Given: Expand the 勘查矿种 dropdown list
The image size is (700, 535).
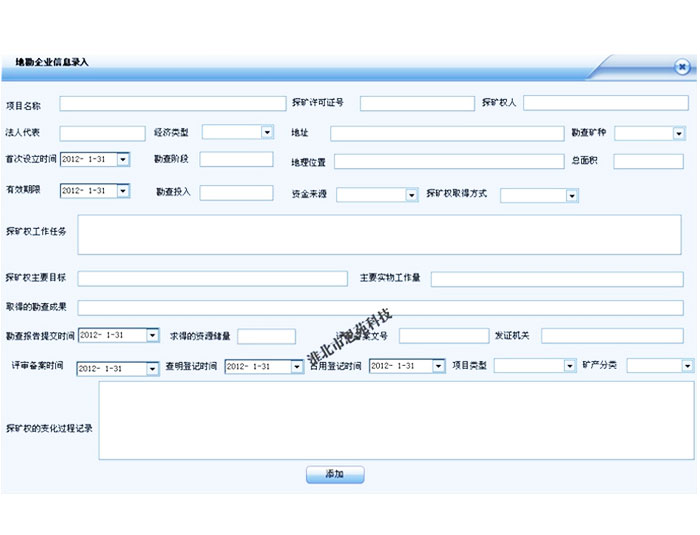Looking at the screenshot, I should (x=678, y=133).
